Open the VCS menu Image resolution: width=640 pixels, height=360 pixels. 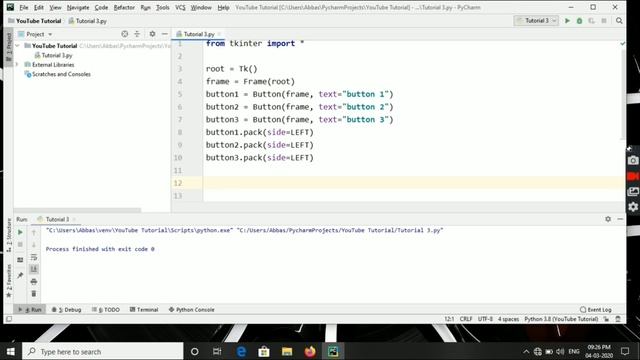point(180,7)
